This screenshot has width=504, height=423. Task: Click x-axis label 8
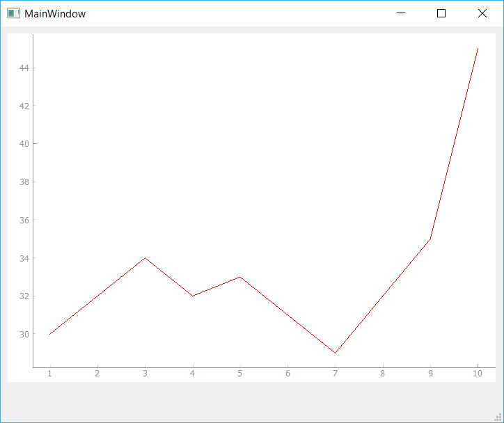coord(382,374)
